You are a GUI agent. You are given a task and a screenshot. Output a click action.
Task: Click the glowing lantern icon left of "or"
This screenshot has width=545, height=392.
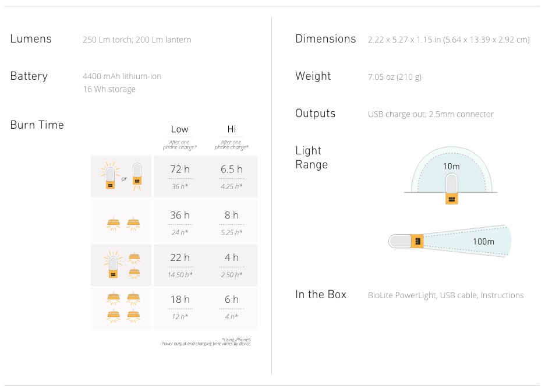click(109, 176)
